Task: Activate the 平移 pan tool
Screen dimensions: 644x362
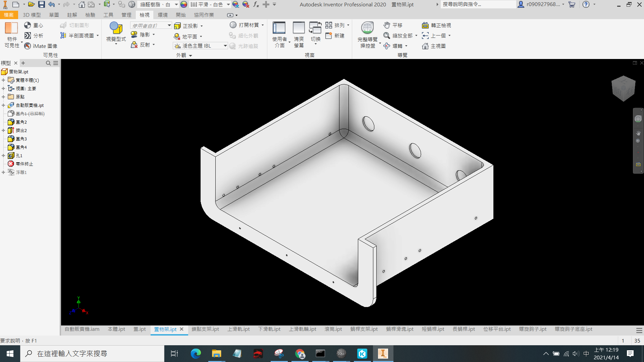Action: (x=387, y=25)
